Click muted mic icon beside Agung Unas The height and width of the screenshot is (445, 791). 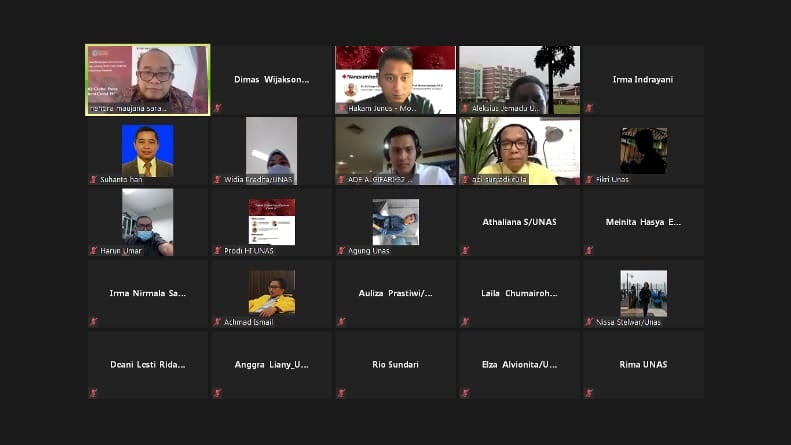(342, 250)
